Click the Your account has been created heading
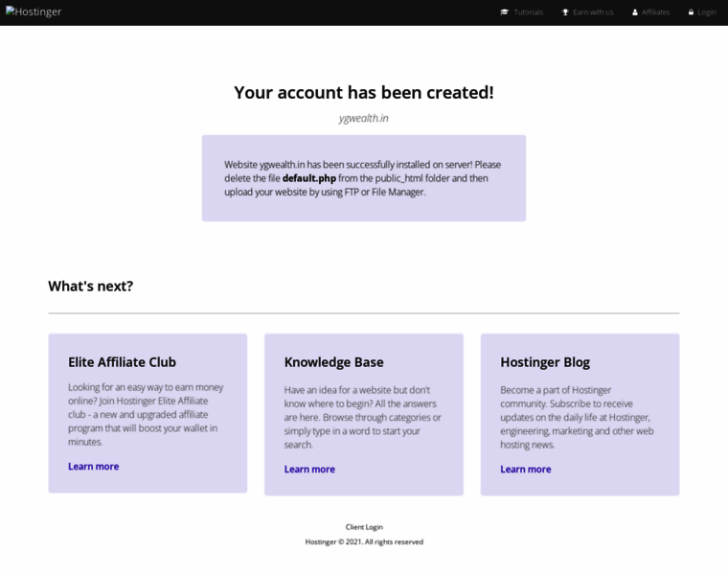 click(x=364, y=92)
